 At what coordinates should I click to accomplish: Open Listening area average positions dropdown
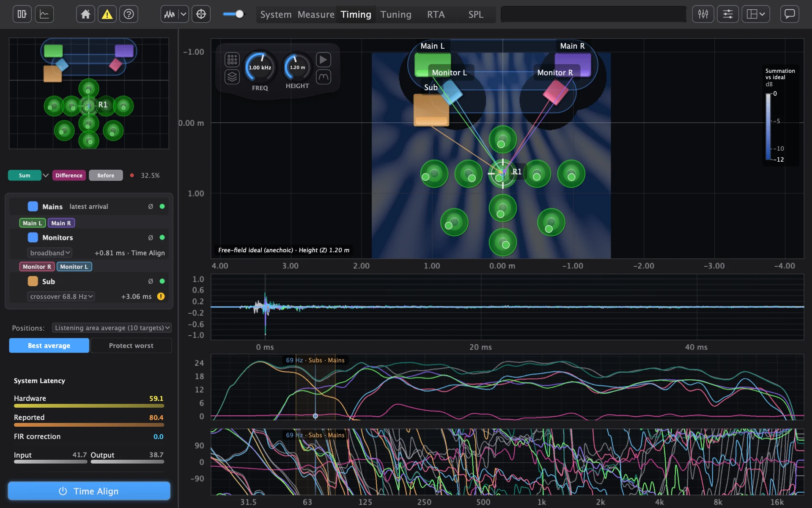tap(112, 328)
